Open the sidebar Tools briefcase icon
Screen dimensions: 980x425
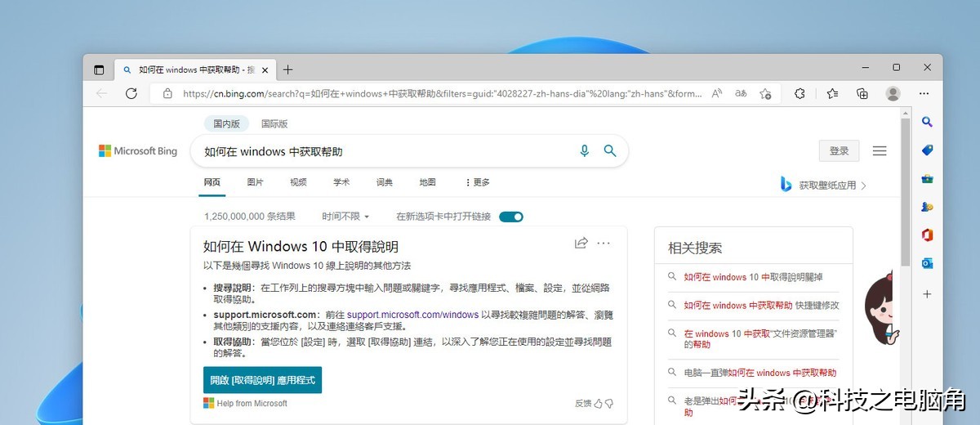pyautogui.click(x=927, y=178)
